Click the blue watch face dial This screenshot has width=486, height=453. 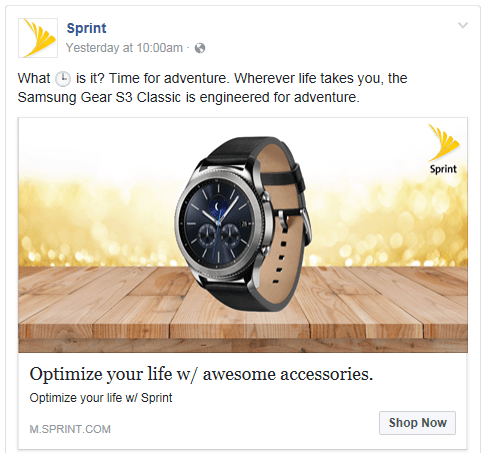pos(218,220)
